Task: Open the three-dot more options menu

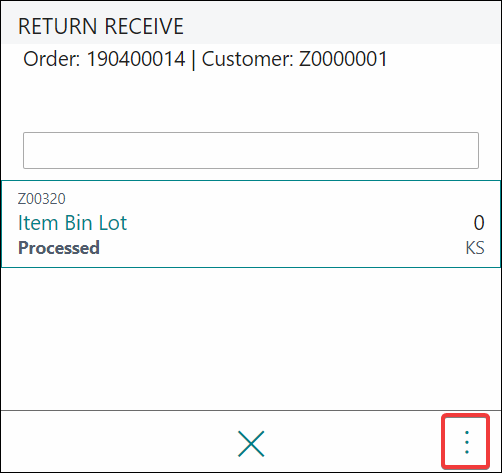Action: pos(466,442)
